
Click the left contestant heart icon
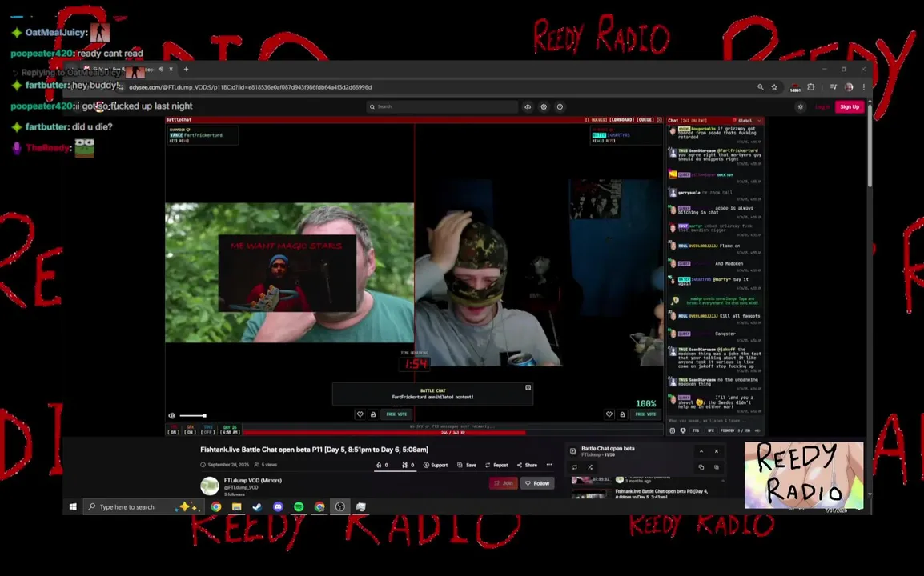pyautogui.click(x=360, y=414)
